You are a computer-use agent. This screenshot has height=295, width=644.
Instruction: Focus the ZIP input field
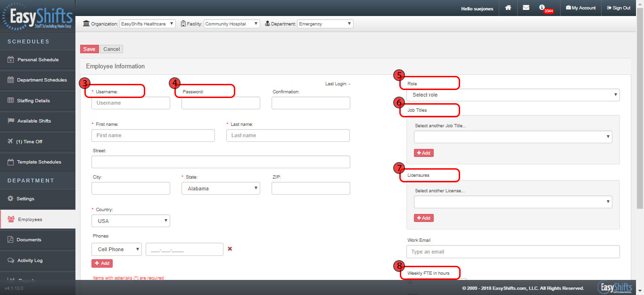(x=311, y=188)
